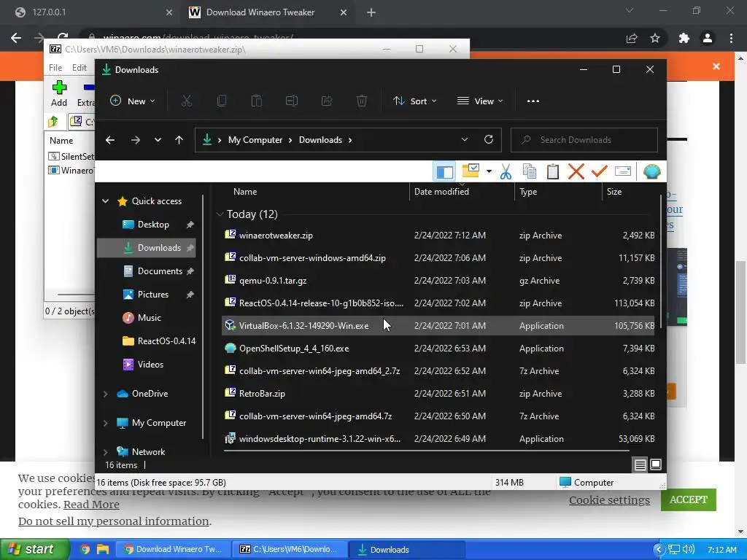Collapse the Today (12) group
Viewport: 747px width, 560px height.
click(220, 214)
